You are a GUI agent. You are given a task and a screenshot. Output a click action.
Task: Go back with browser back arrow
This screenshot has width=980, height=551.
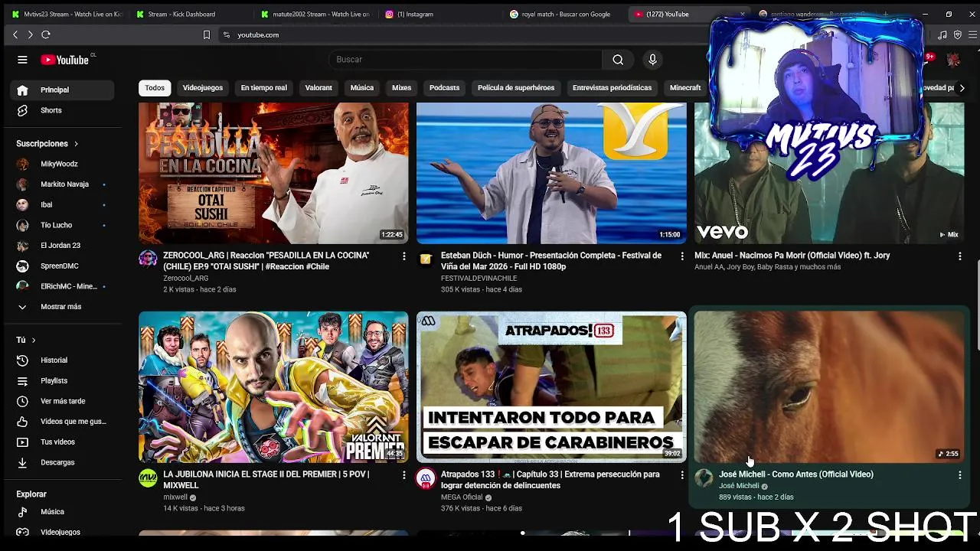(x=15, y=34)
